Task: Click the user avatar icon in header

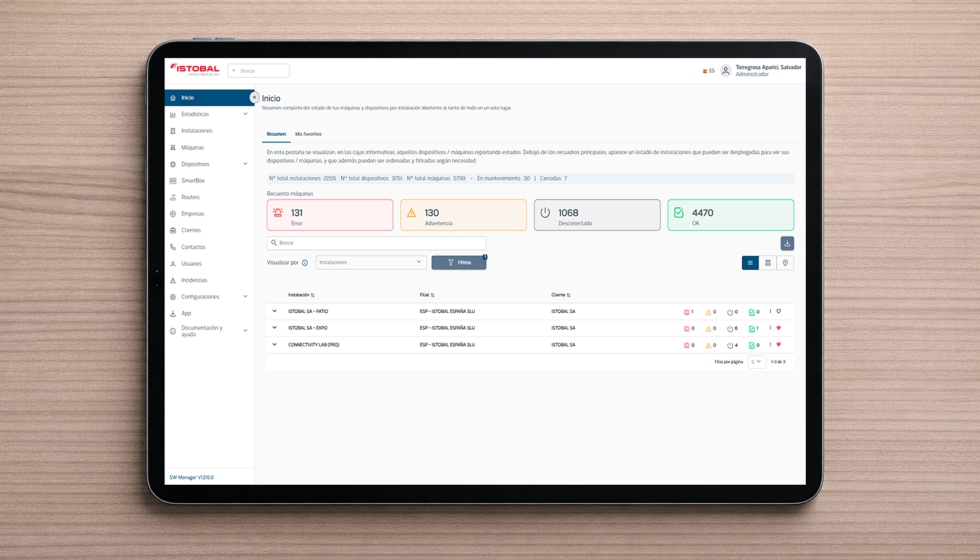Action: pos(725,71)
